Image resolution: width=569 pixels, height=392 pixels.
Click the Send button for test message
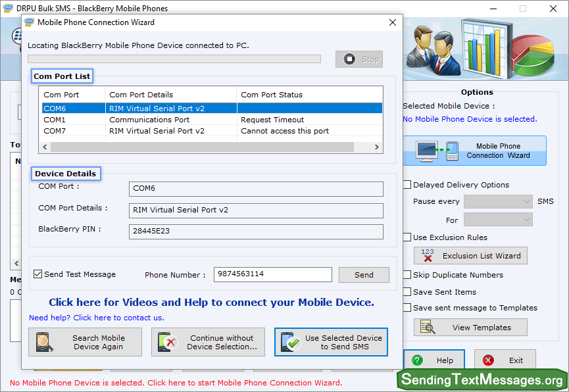pyautogui.click(x=364, y=275)
